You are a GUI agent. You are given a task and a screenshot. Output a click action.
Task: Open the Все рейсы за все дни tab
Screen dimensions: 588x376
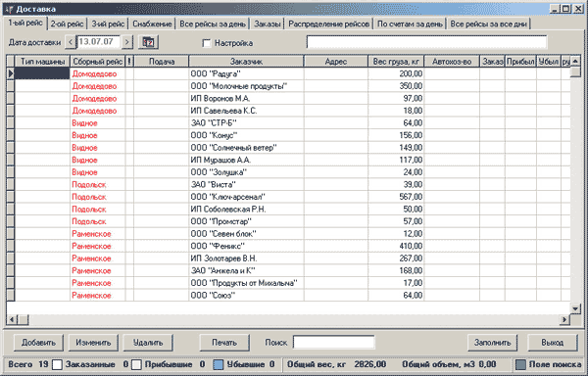coord(489,23)
